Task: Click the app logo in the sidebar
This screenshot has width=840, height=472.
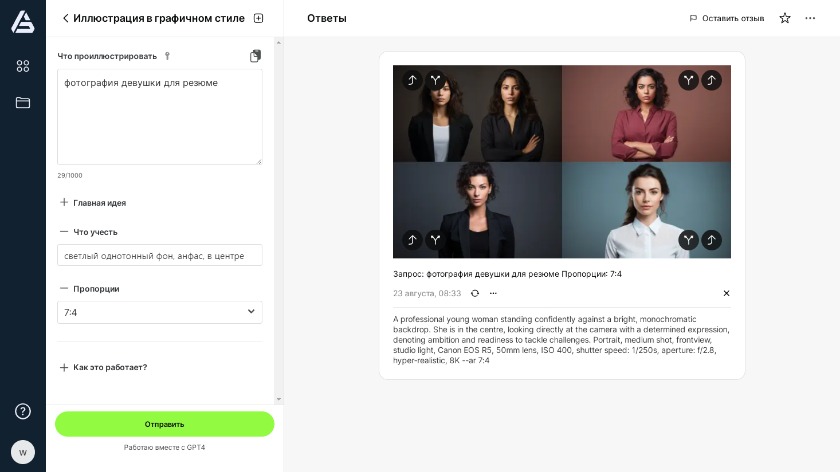Action: tap(22, 22)
